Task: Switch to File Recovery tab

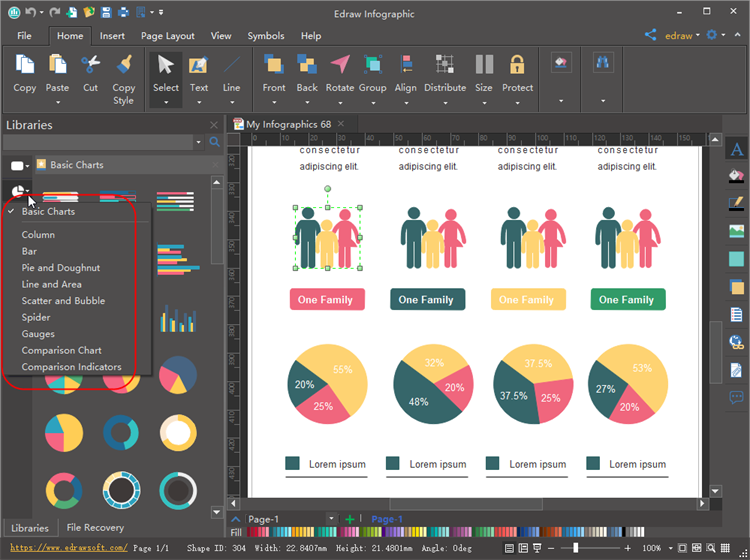Action: click(95, 528)
